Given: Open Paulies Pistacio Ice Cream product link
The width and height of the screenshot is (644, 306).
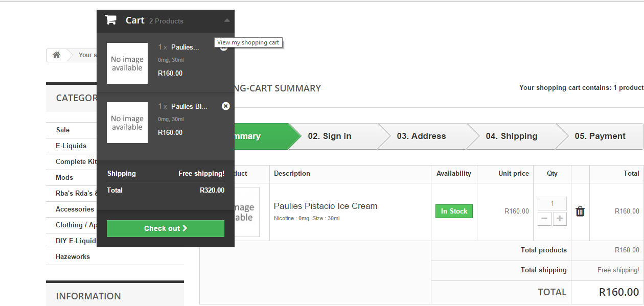Looking at the screenshot, I should (326, 206).
